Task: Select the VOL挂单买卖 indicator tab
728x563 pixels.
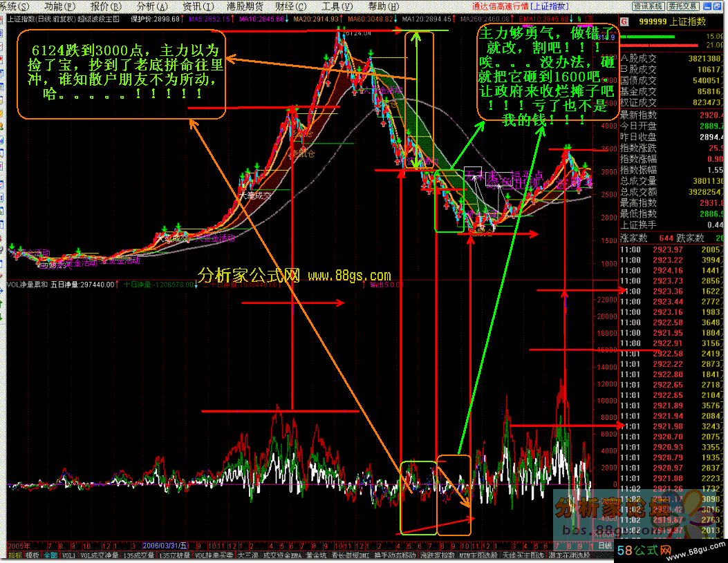Action: tap(214, 555)
